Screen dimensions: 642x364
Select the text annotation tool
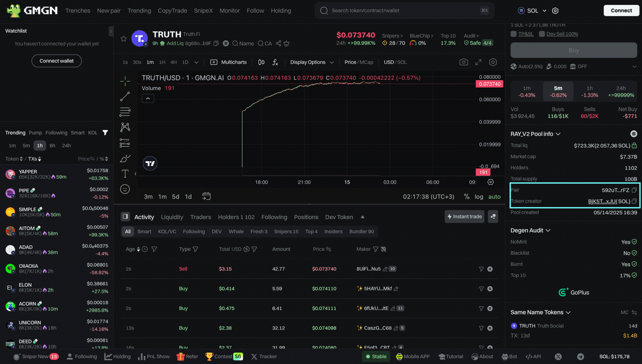[125, 174]
